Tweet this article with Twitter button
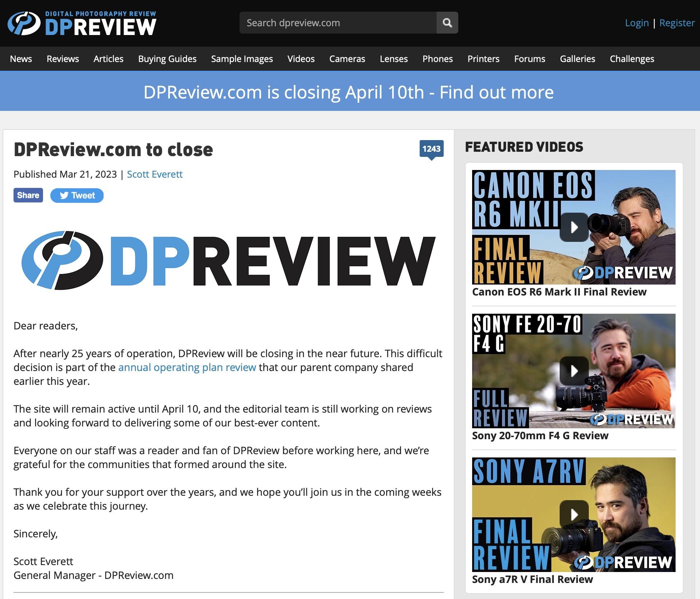 tap(77, 196)
